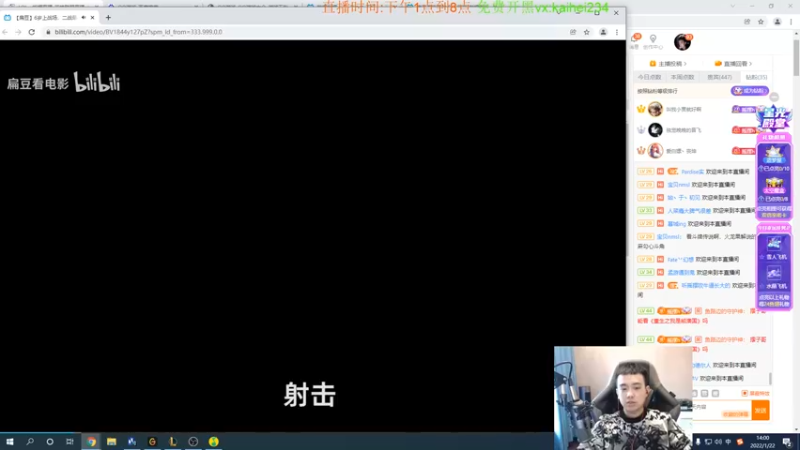Go back in the front browser window
800x450 pixels.
(x=6, y=32)
